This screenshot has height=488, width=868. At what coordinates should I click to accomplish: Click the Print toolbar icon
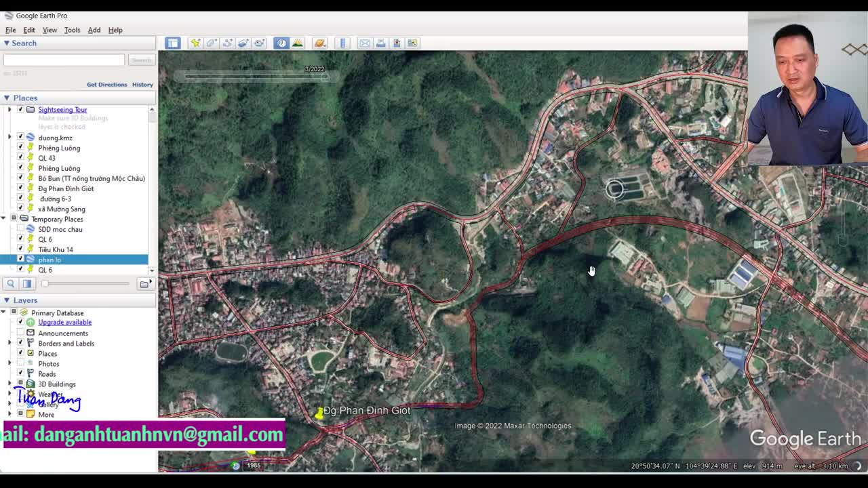(381, 43)
